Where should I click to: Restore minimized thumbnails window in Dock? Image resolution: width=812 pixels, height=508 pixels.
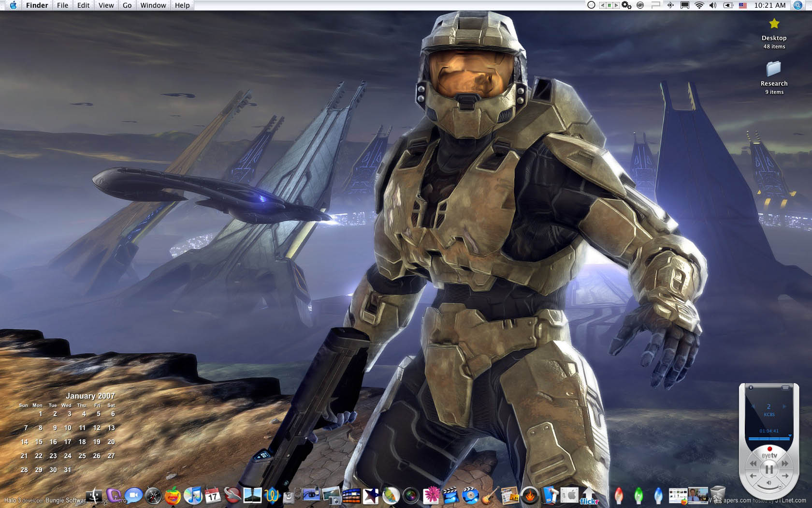(x=678, y=496)
